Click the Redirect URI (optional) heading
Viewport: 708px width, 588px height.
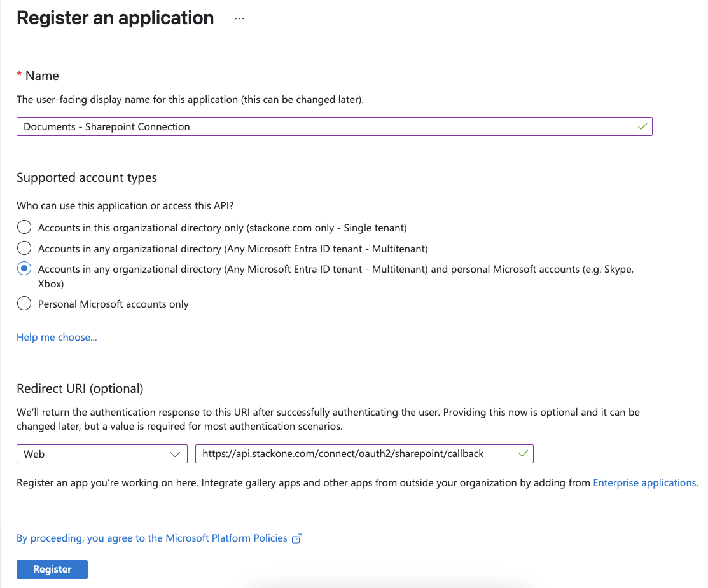80,388
